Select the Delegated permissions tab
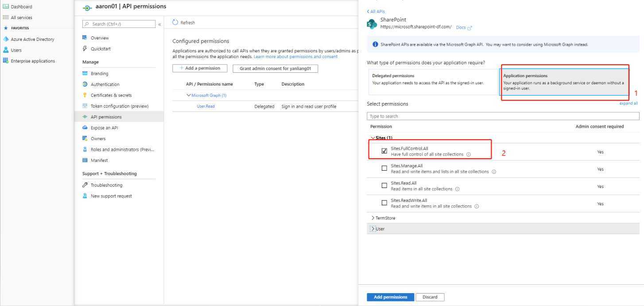644x306 pixels. pyautogui.click(x=433, y=82)
